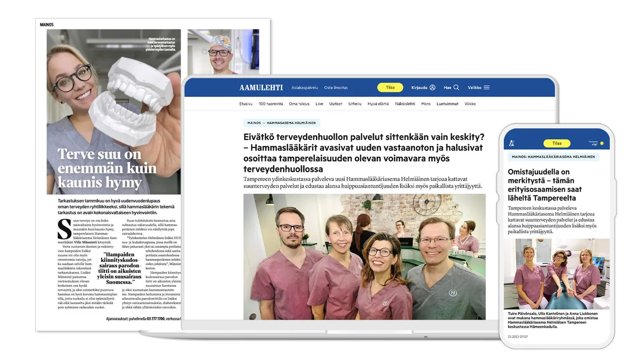
Task: Open the Oma talous section
Action: point(299,104)
